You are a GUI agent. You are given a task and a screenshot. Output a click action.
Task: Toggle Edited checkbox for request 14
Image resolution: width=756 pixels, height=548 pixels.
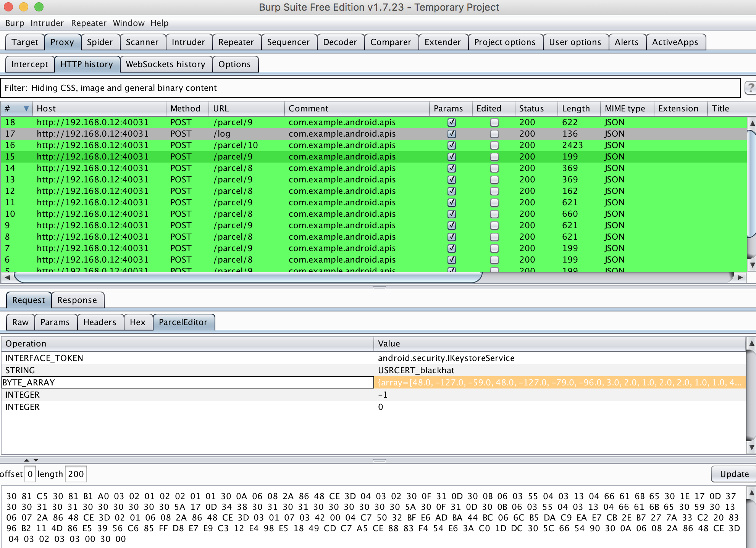coord(494,168)
